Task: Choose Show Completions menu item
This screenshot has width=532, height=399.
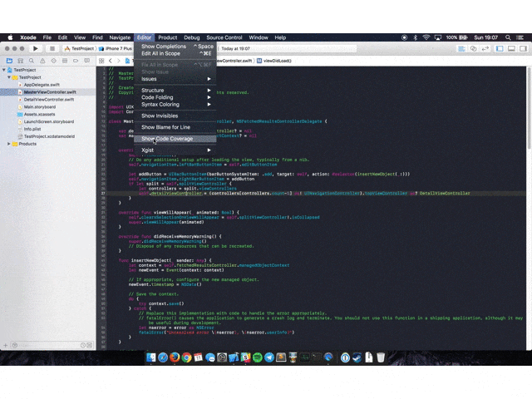Action: 175,47
